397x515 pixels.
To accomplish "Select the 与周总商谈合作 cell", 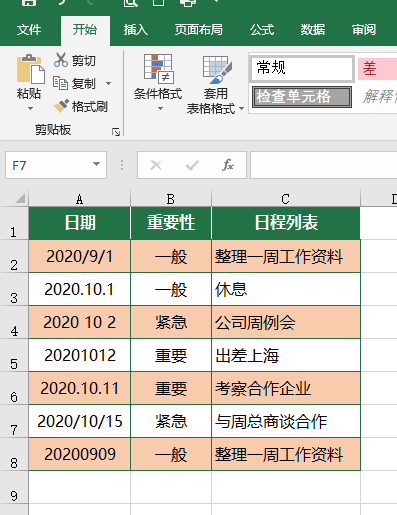I will (286, 421).
